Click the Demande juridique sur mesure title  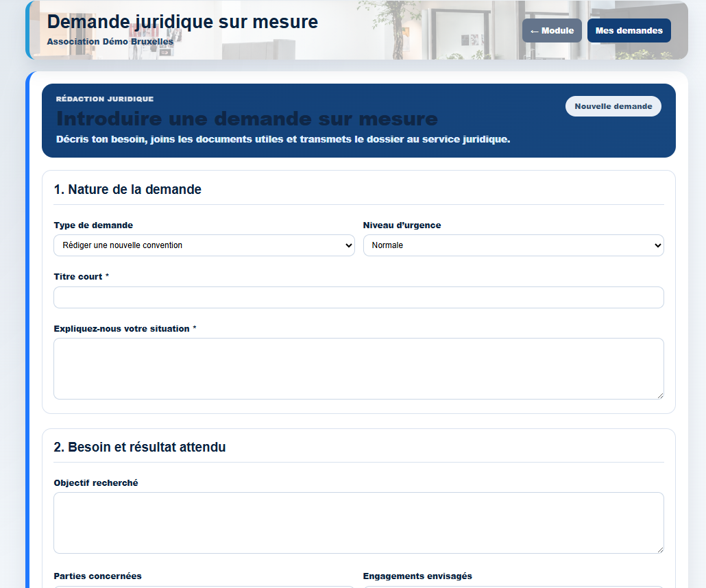point(182,22)
